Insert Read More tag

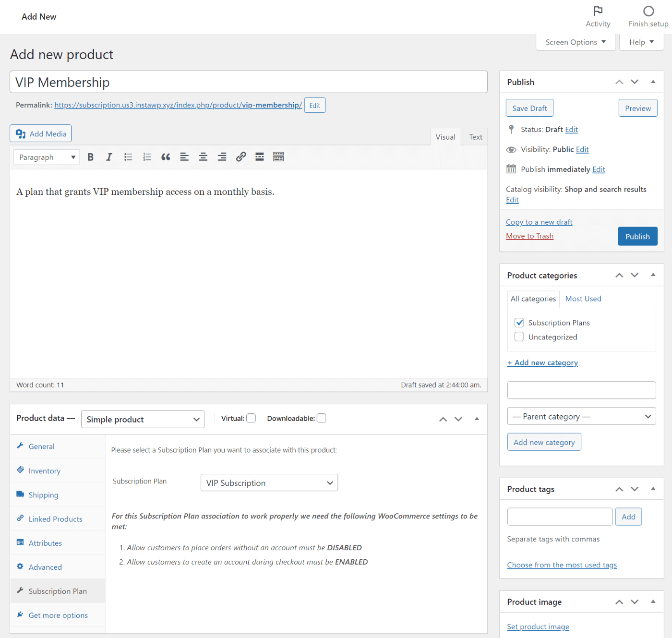(260, 157)
